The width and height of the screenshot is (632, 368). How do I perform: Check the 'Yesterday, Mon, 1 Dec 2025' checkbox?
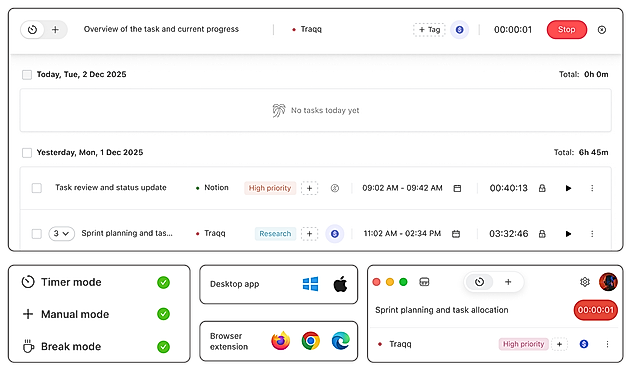tap(27, 153)
